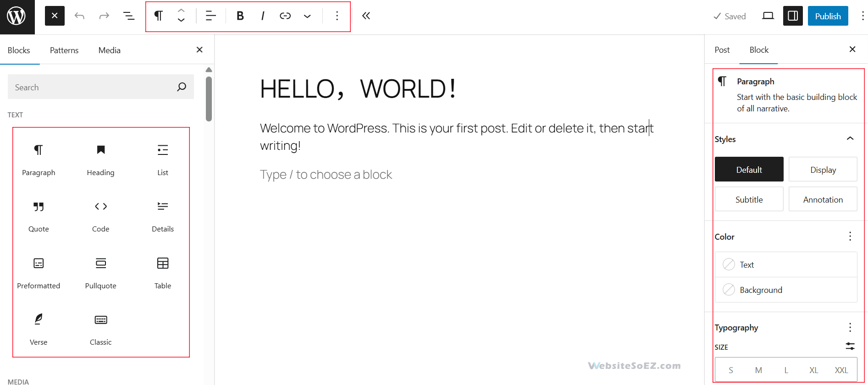
Task: Insert a link with the link icon
Action: [285, 16]
